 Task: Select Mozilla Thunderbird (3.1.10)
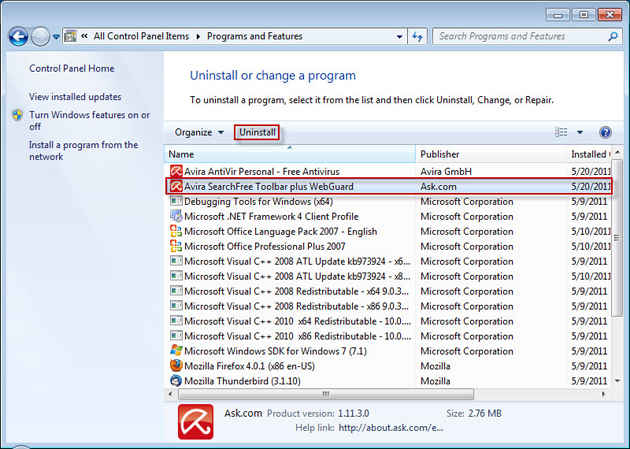[x=242, y=381]
